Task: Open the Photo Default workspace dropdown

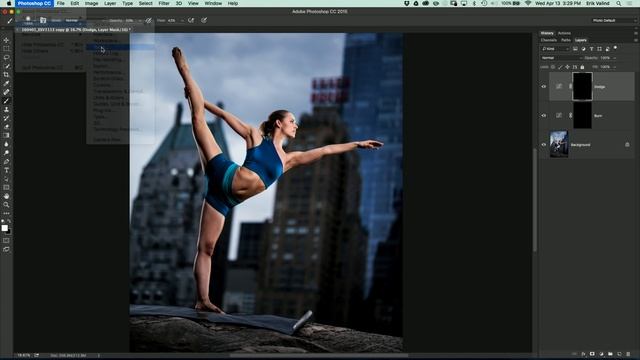Action: (615, 20)
